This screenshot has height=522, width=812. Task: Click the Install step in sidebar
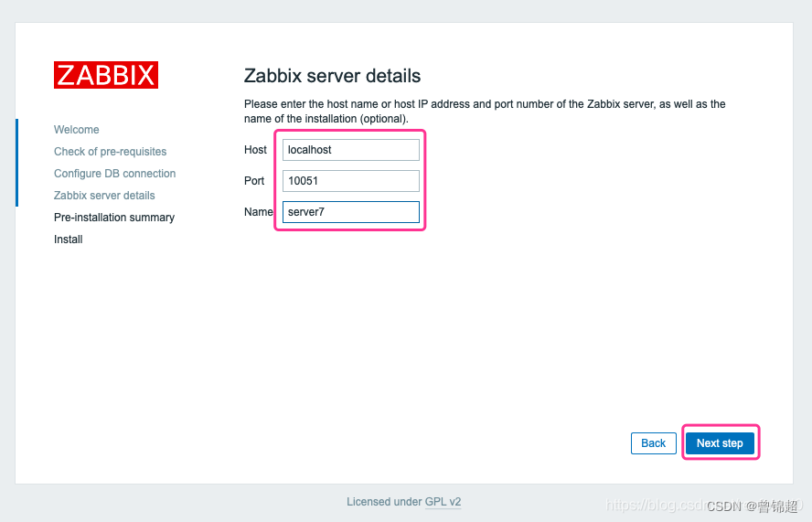[x=69, y=240]
